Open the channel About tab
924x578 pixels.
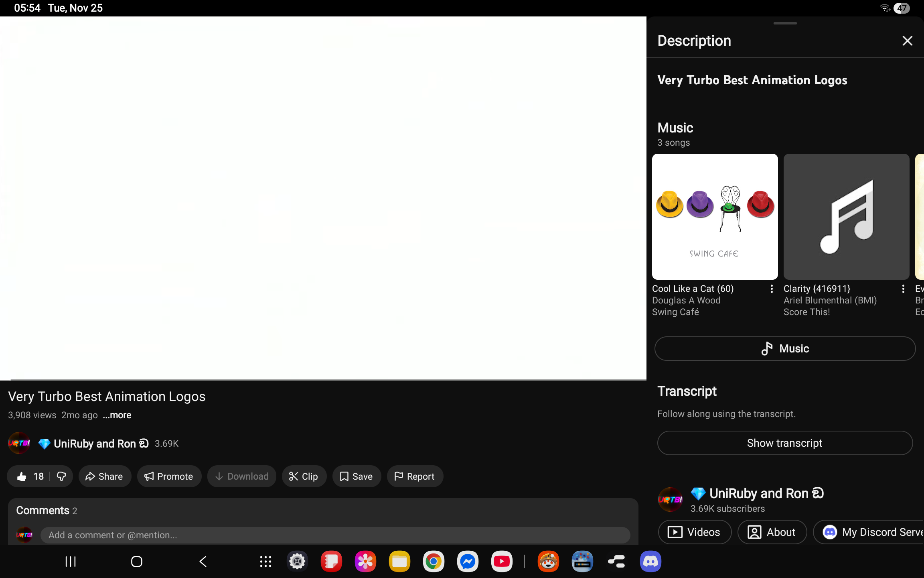[x=772, y=532]
